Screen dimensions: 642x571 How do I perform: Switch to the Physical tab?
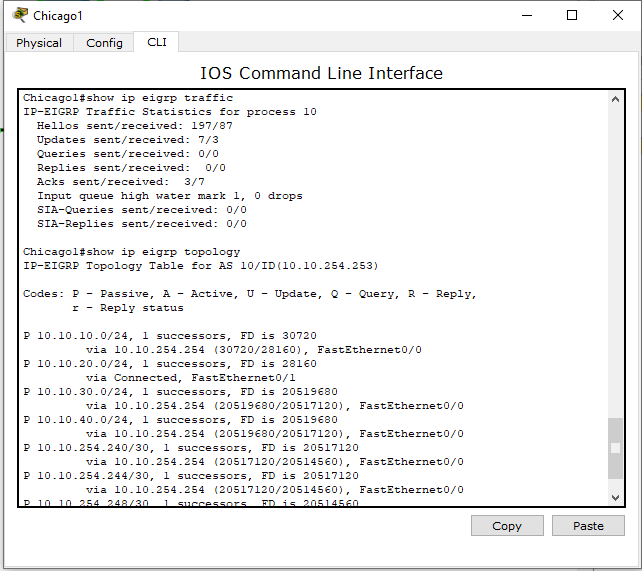39,43
